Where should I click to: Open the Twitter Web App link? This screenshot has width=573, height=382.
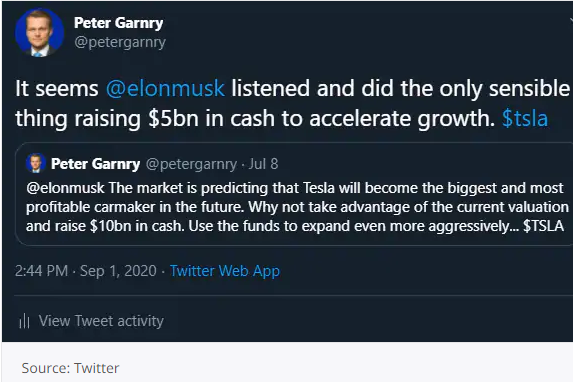coord(225,271)
